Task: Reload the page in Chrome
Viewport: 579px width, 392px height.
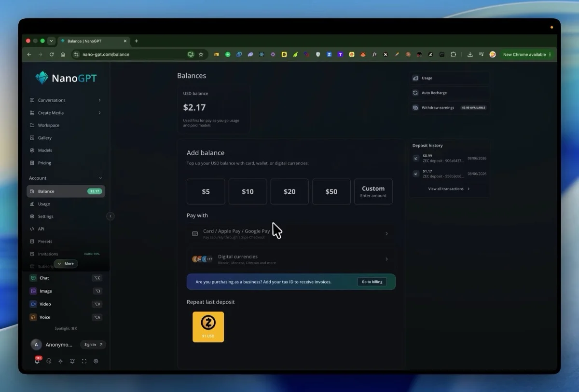Action: pyautogui.click(x=52, y=54)
